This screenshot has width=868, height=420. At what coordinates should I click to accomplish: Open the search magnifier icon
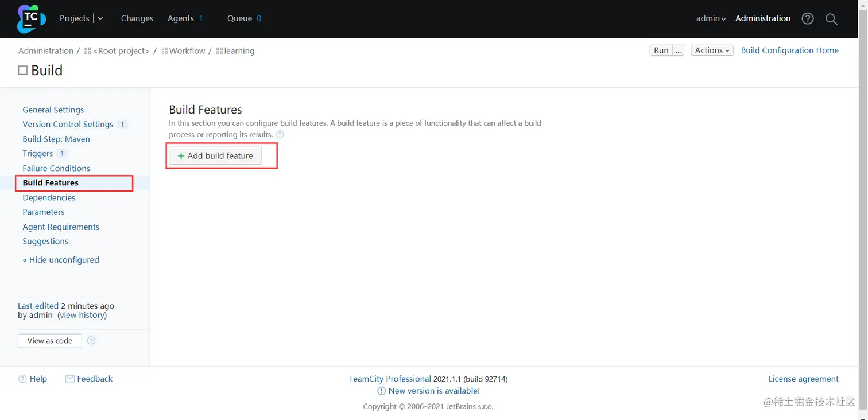click(x=831, y=19)
